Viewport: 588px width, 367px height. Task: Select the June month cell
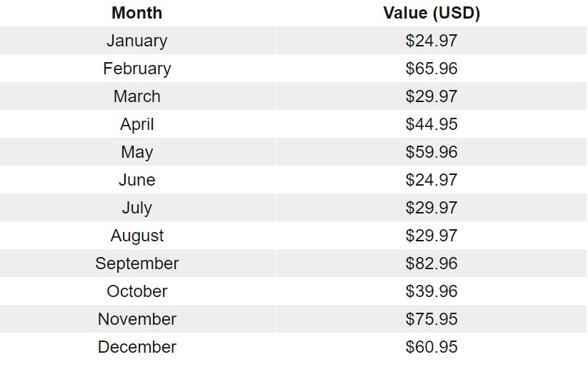point(137,180)
